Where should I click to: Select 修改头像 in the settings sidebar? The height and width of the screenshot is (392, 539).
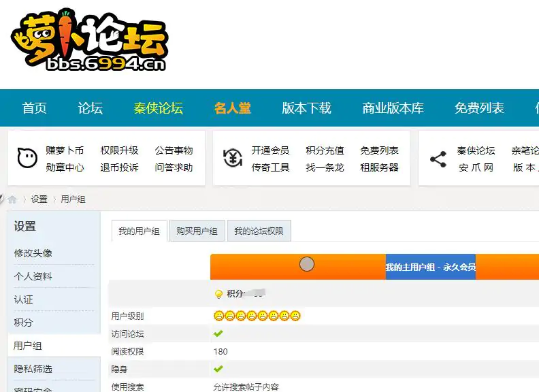click(x=33, y=253)
